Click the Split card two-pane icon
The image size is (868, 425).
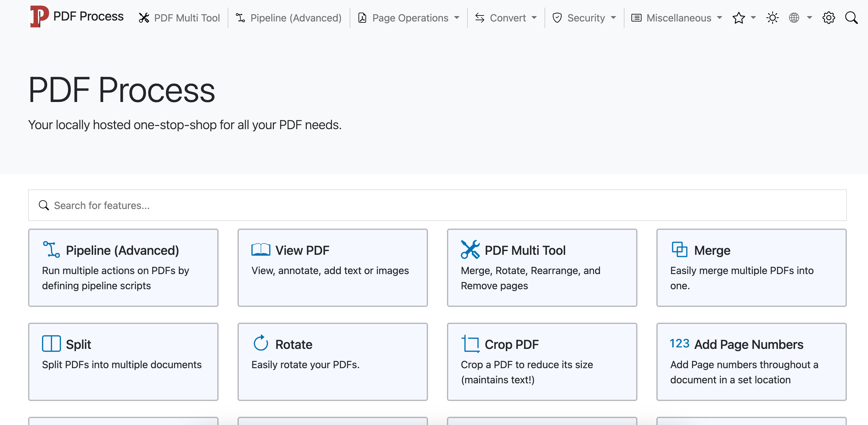tap(51, 344)
